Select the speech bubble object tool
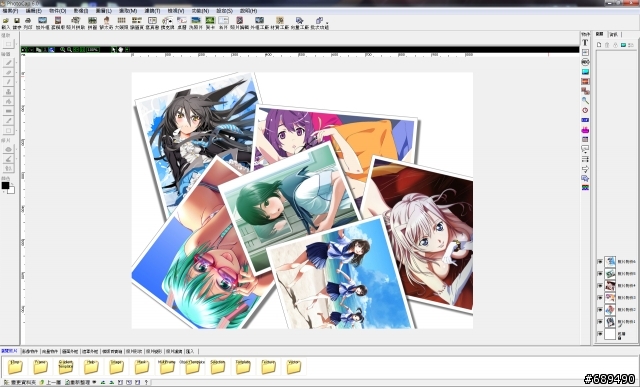The width and height of the screenshot is (640, 387). pyautogui.click(x=585, y=149)
